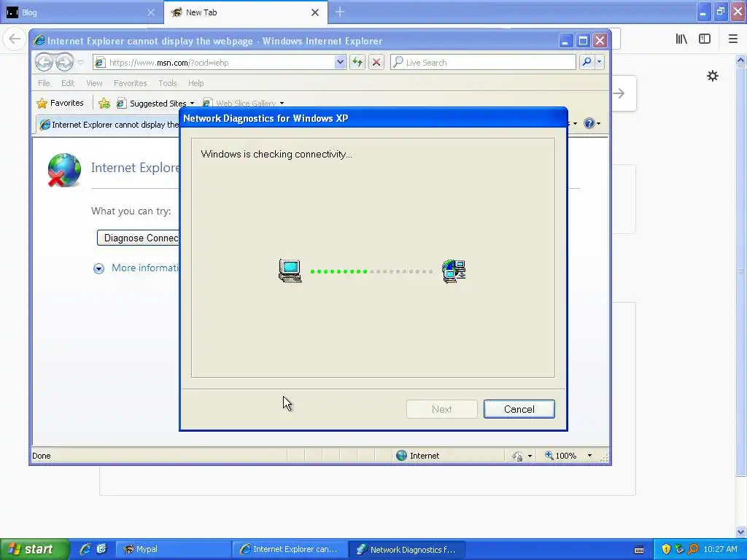Click the msn.com address bar in Internet Explorer
747x560 pixels.
(214, 63)
